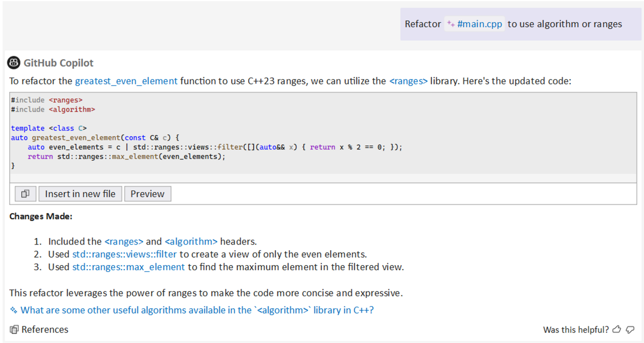The image size is (644, 343).
Task: Click the sparkle icon in #main.cpp chip
Action: click(x=451, y=24)
